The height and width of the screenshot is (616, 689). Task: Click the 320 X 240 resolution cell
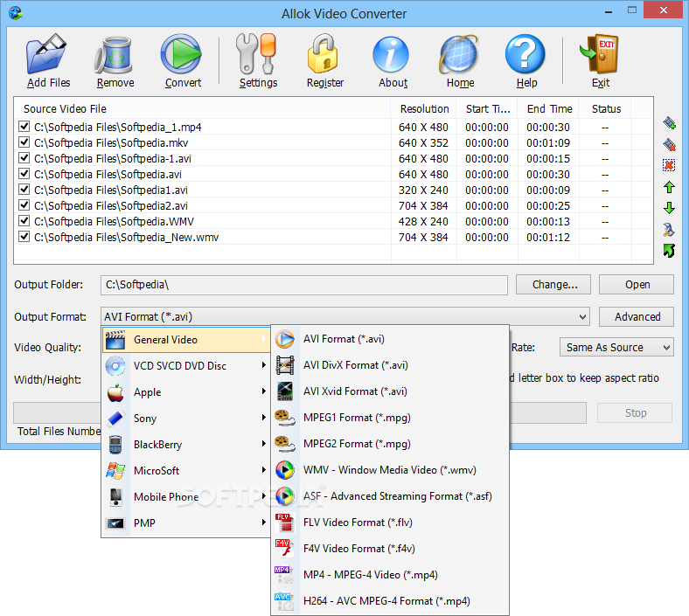(423, 190)
